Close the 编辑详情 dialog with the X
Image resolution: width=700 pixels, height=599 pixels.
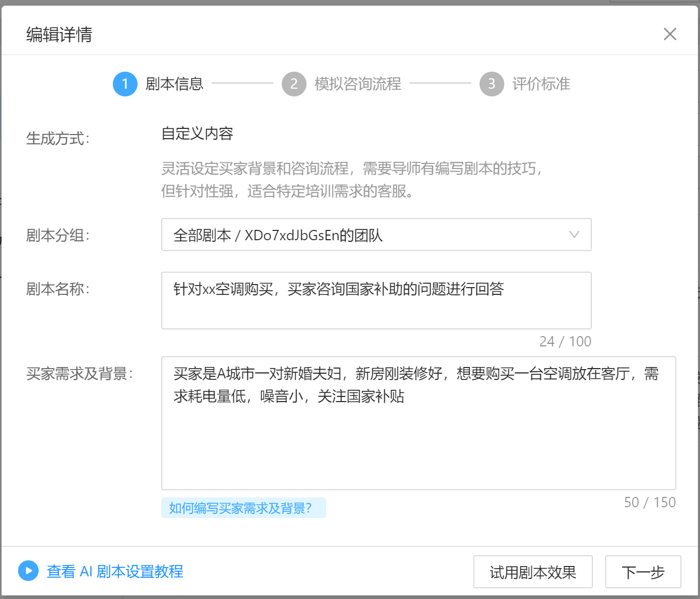(x=670, y=34)
